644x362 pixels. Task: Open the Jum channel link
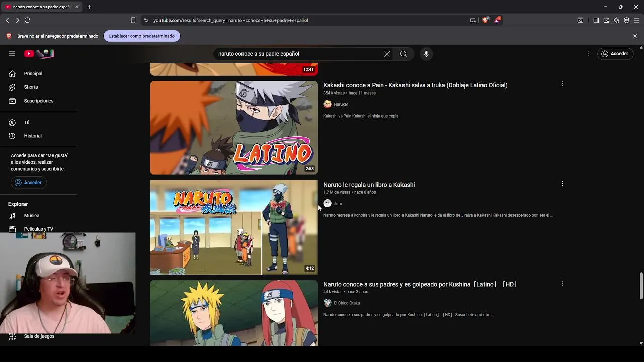pyautogui.click(x=338, y=204)
